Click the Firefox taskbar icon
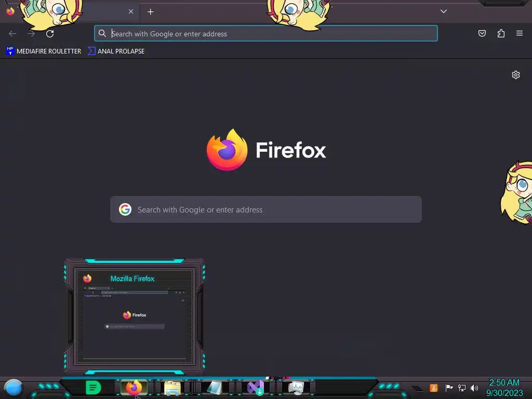Screen dimensions: 532x399 134,388
